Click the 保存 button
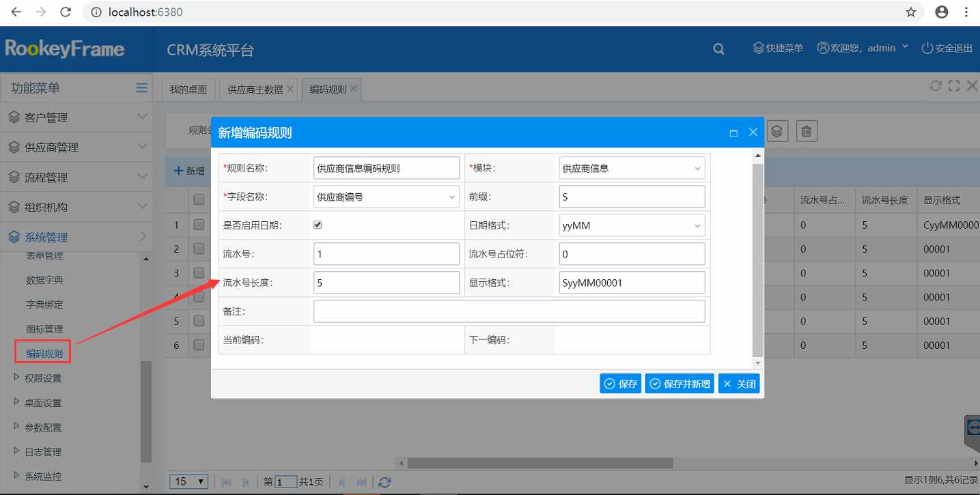Screen dimensions: 980x495 [621, 384]
